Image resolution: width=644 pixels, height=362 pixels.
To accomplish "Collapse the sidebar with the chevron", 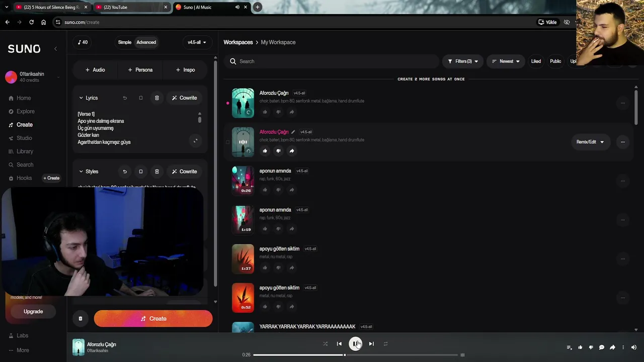I will 55,49.
